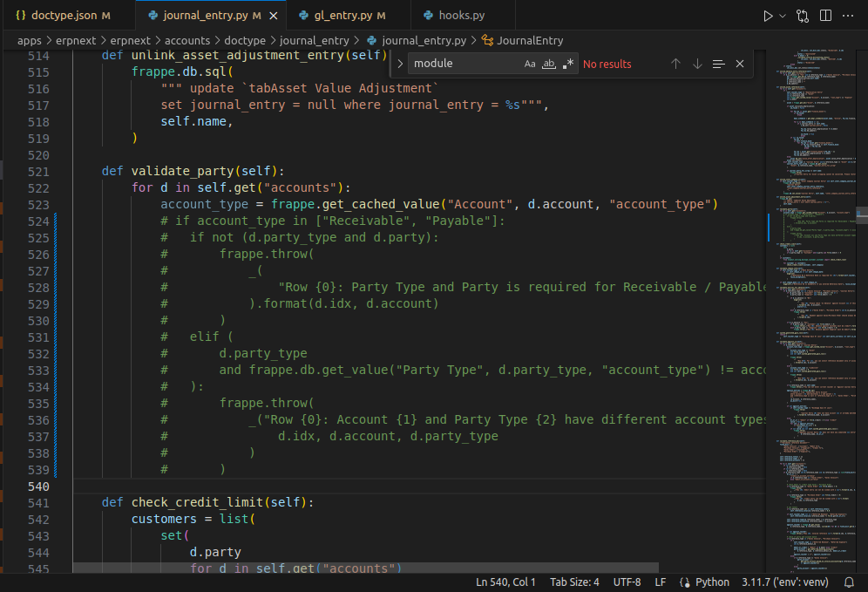Go to previous match arrow
Viewport: 868px width, 592px height.
[675, 64]
